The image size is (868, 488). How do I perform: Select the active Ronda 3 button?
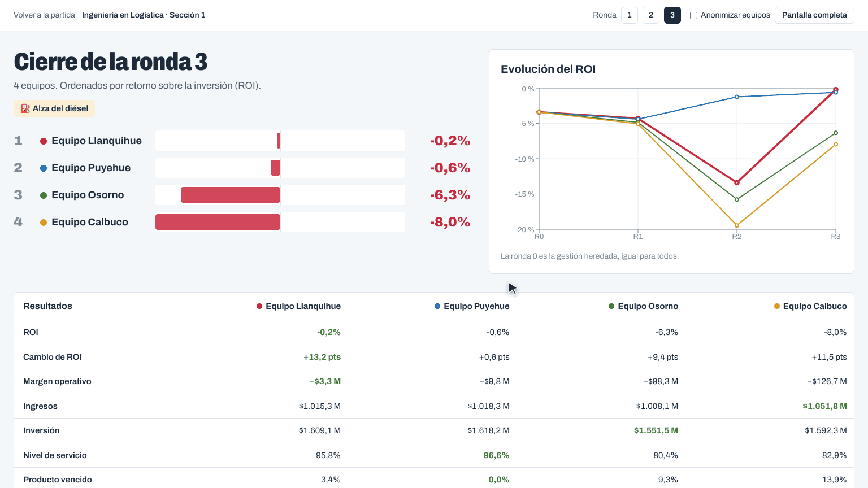(x=672, y=15)
